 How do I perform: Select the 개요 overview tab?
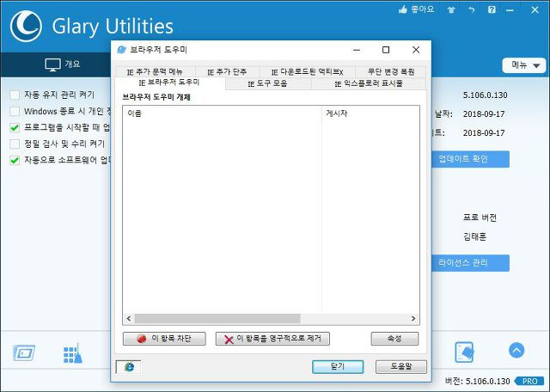[63, 64]
